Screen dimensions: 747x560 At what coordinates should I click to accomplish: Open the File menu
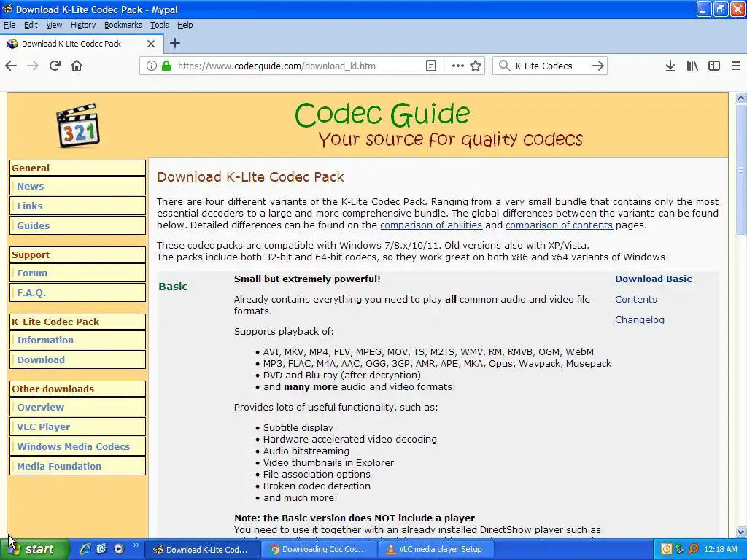click(9, 25)
